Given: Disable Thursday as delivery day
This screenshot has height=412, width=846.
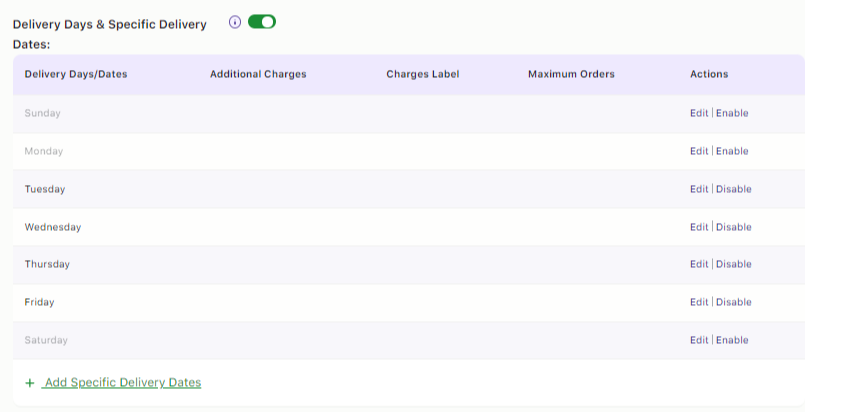Looking at the screenshot, I should click(734, 264).
